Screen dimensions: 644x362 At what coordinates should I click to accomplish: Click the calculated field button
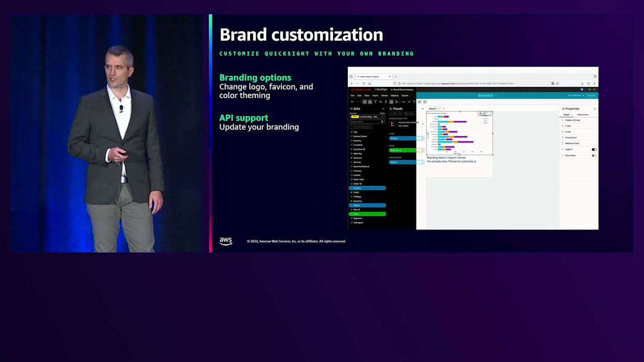361,127
